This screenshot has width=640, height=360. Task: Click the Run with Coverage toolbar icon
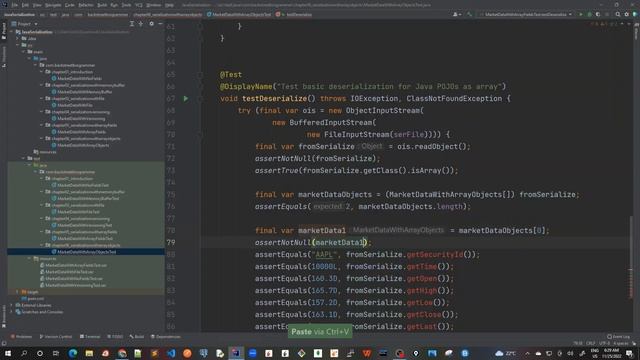[598, 14]
